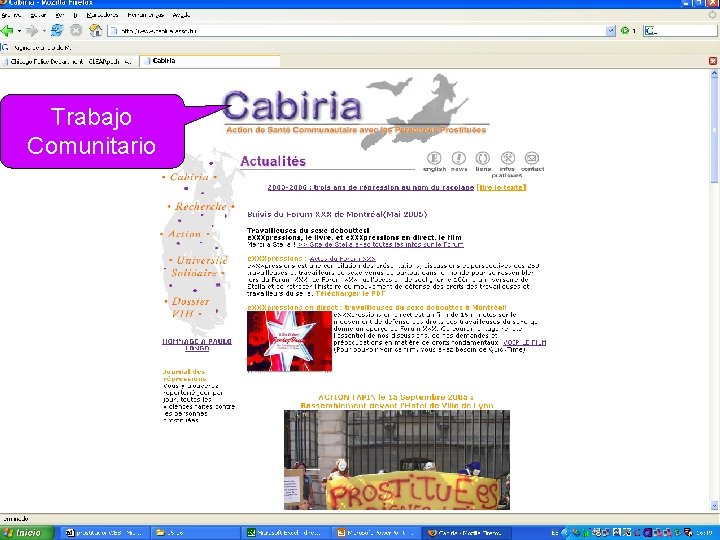Click the Cabiria logo at page top
720x540 pixels.
click(292, 106)
